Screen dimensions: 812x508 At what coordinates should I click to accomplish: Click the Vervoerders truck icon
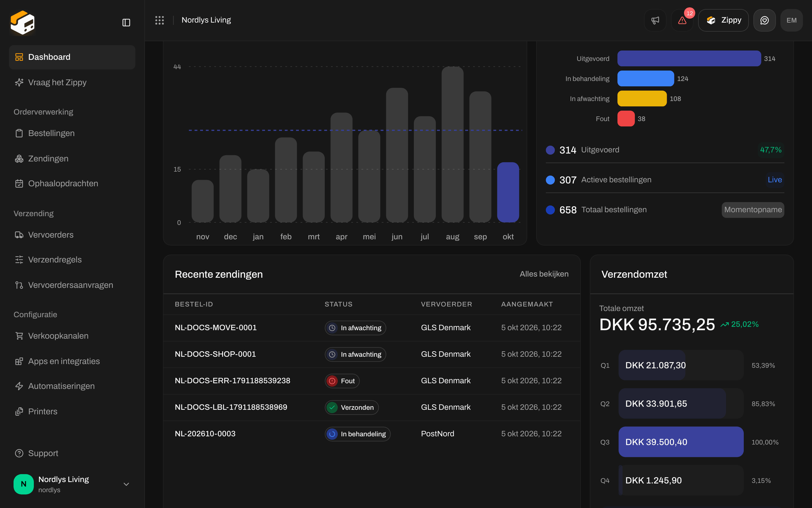[x=19, y=235]
